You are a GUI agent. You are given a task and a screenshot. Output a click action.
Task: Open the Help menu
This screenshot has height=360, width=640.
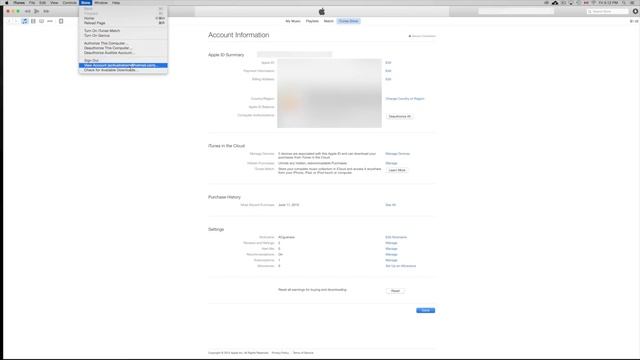[x=116, y=2]
